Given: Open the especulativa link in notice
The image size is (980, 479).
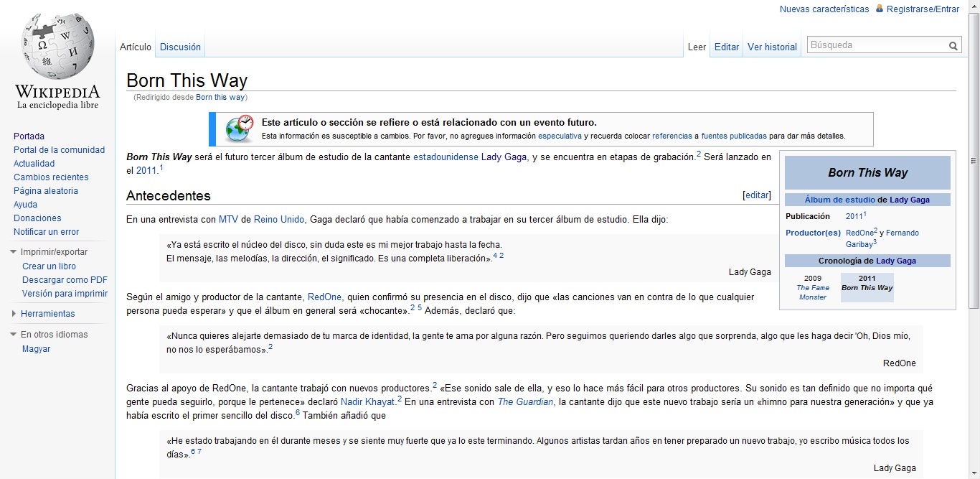Looking at the screenshot, I should click(x=560, y=136).
